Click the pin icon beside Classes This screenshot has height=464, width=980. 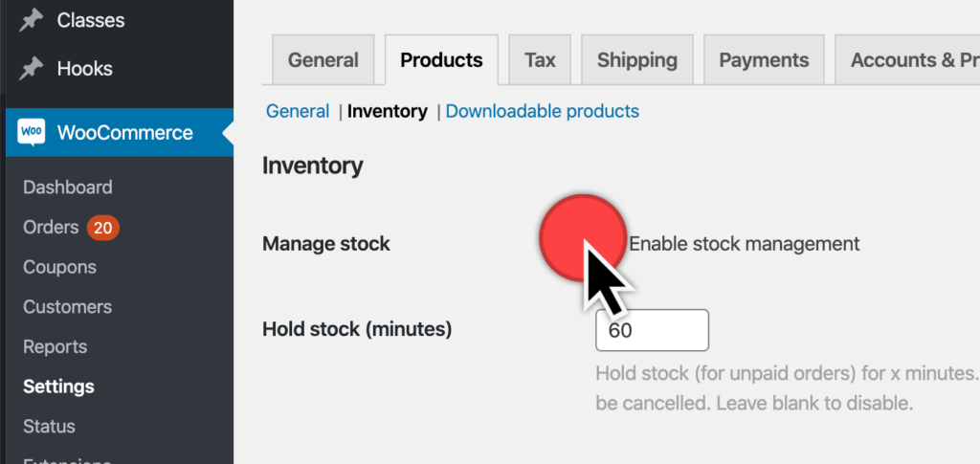[31, 20]
